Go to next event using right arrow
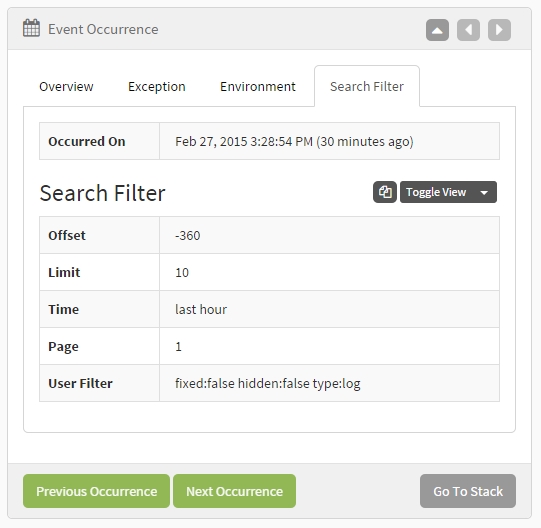The image size is (541, 528). (x=499, y=30)
